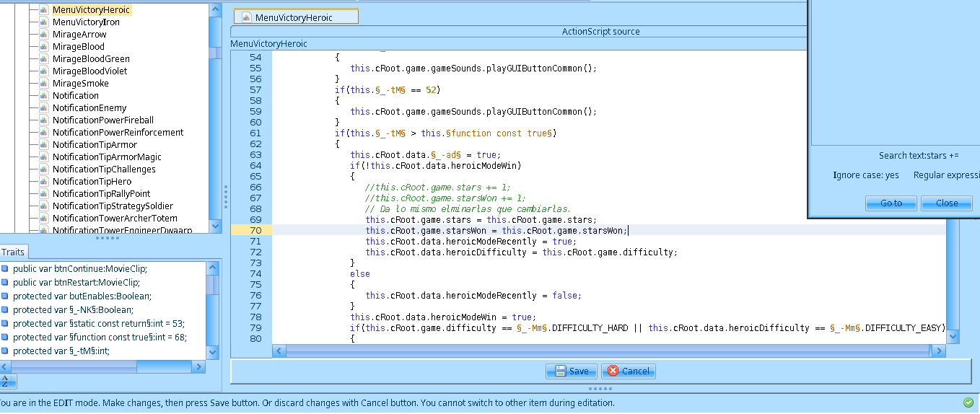980x414 pixels.
Task: Click icon beside butEnables trait
Action: click(x=5, y=296)
